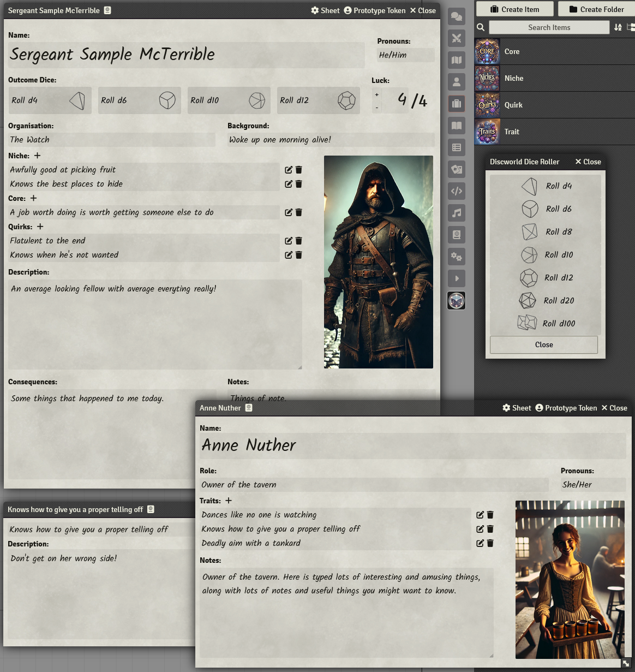Screen dimensions: 635x672
Task: Open Prototype Token for Anne Nuther
Action: coord(566,408)
